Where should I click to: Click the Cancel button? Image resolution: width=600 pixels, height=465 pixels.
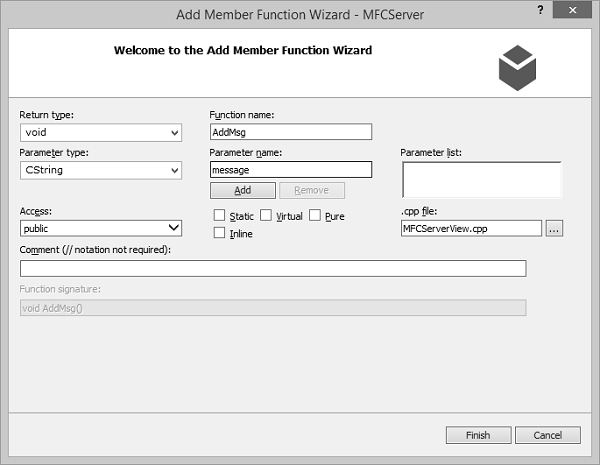click(x=548, y=435)
